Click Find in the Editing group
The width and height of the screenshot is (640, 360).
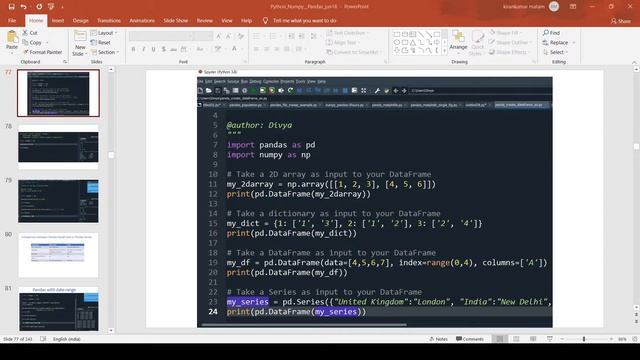click(551, 33)
